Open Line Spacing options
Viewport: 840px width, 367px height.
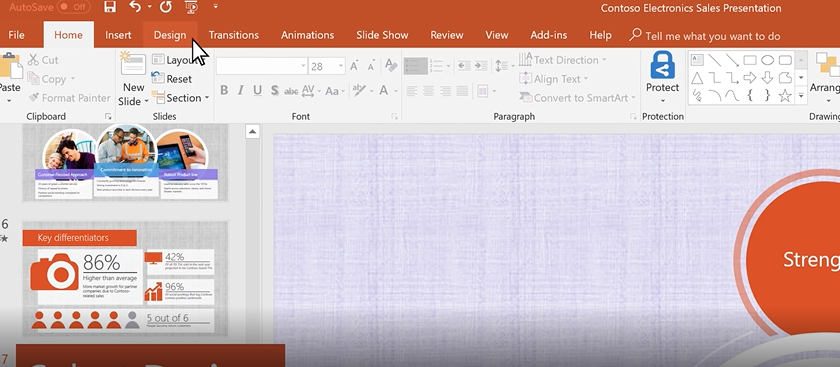coord(504,66)
